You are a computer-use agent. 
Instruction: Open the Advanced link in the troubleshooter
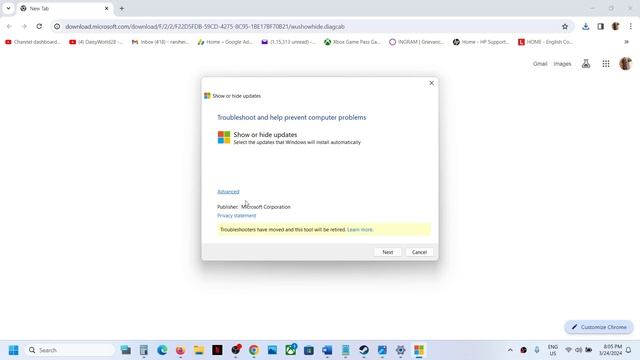[228, 192]
